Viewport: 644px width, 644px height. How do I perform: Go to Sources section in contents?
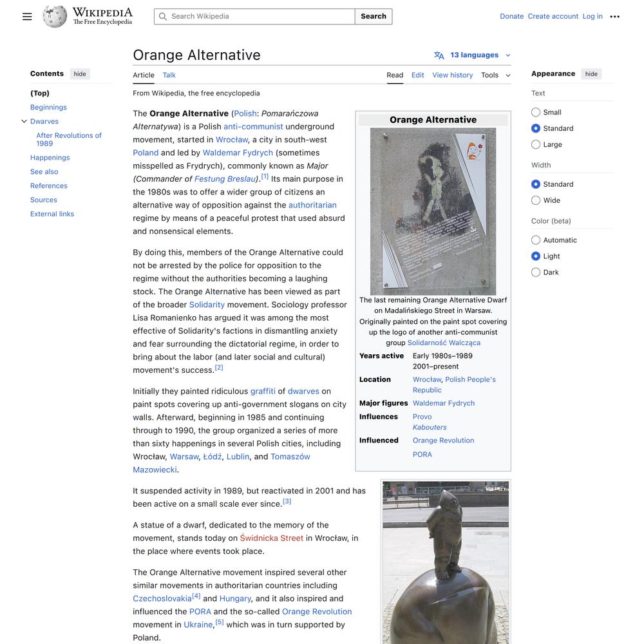tap(44, 200)
